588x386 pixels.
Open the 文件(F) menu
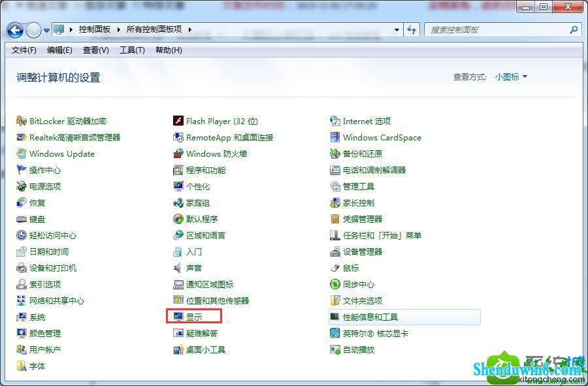point(24,50)
